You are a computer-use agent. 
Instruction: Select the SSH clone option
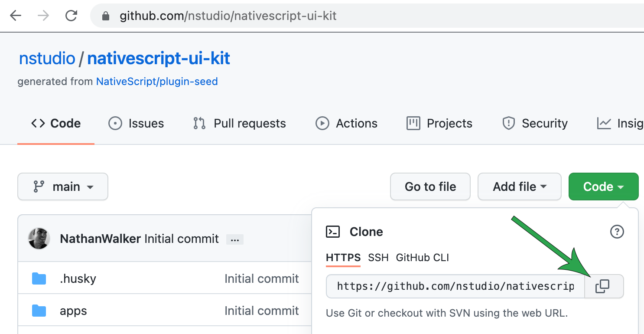pos(378,258)
